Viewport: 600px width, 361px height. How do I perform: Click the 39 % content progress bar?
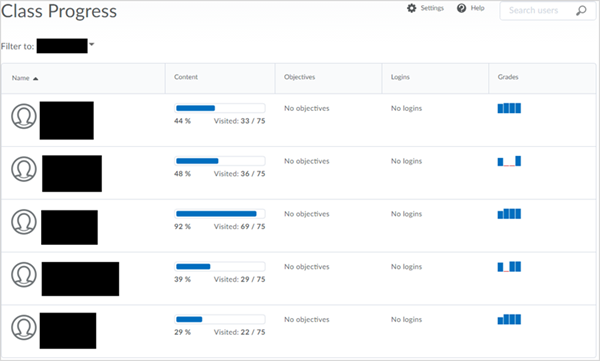click(220, 266)
